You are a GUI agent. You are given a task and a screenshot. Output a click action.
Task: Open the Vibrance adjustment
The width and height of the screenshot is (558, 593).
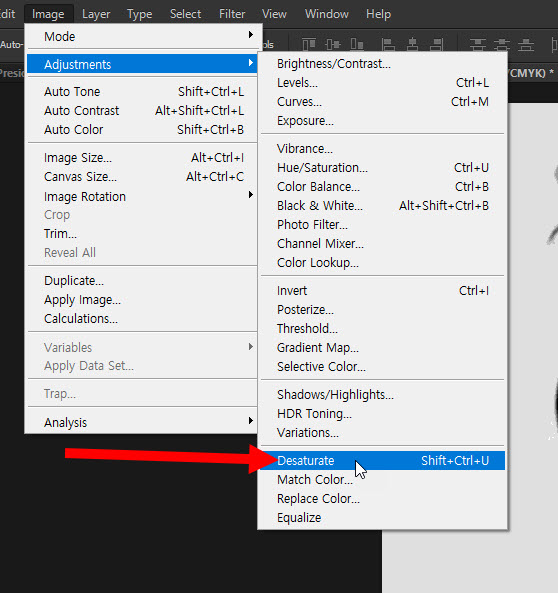point(382,148)
